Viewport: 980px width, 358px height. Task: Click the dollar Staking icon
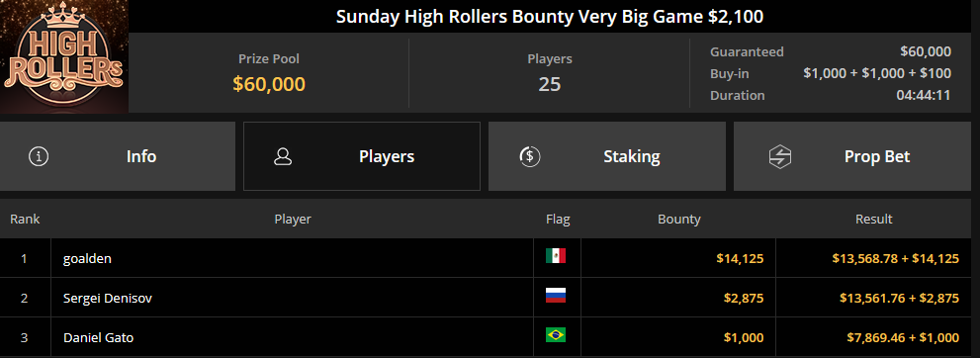[530, 156]
